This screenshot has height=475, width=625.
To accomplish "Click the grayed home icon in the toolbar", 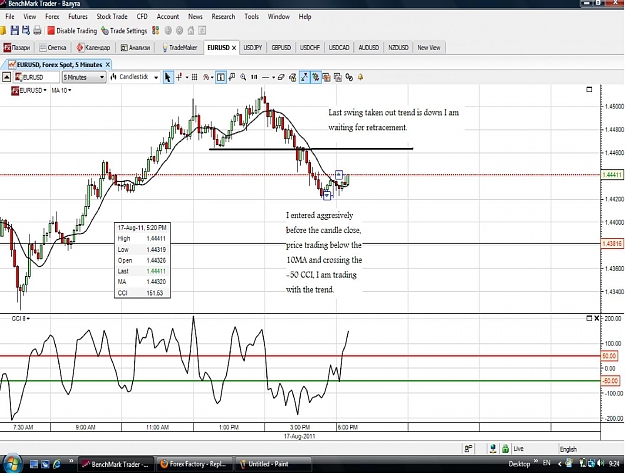I will [x=191, y=30].
